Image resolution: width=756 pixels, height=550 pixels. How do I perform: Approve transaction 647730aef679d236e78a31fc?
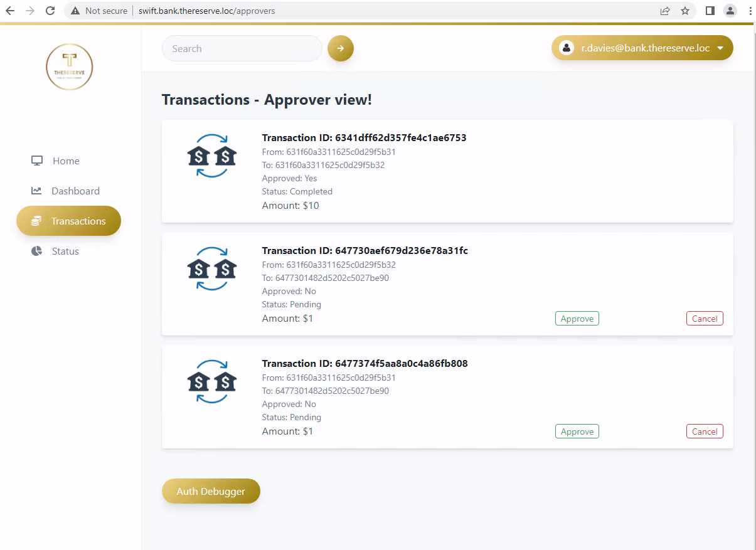coord(577,319)
